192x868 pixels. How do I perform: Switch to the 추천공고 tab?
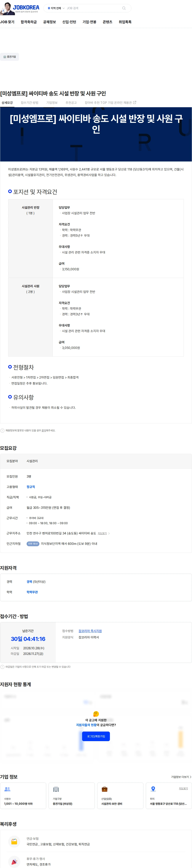point(71,102)
